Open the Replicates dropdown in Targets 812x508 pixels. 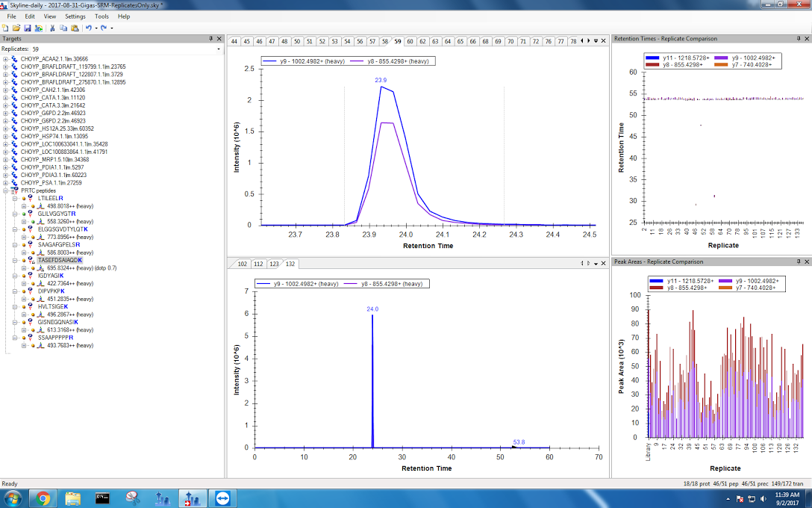pyautogui.click(x=218, y=49)
